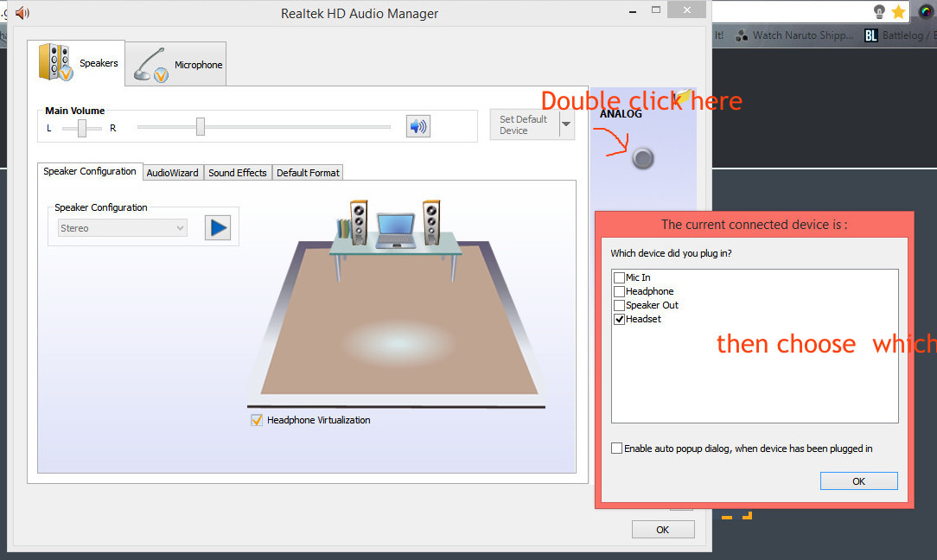
Task: Check the Headphone device option
Action: (619, 291)
